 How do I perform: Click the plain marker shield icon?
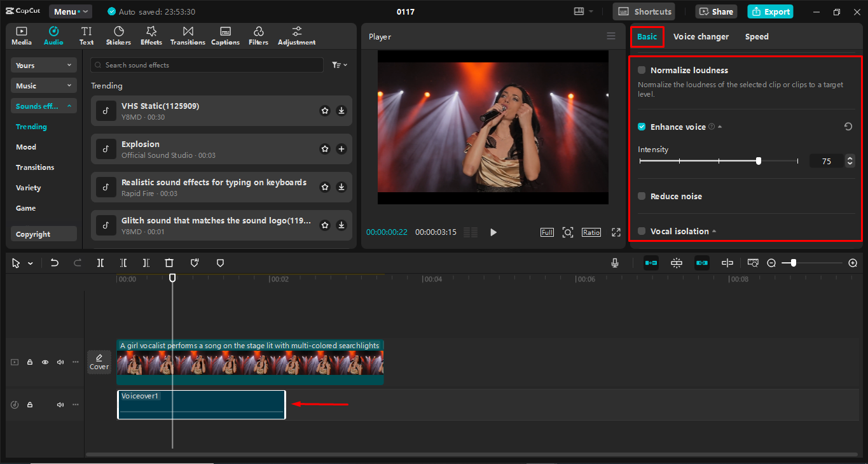(x=220, y=263)
